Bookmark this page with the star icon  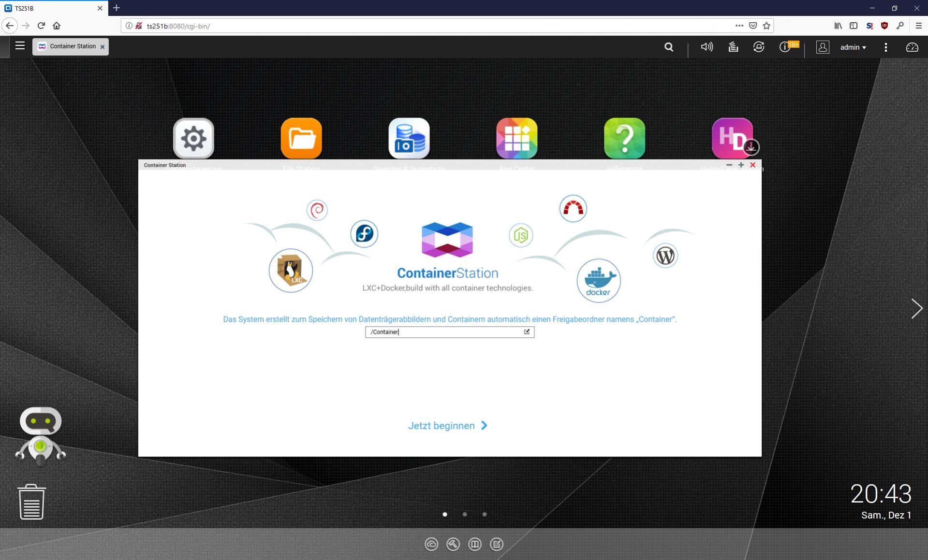(766, 26)
